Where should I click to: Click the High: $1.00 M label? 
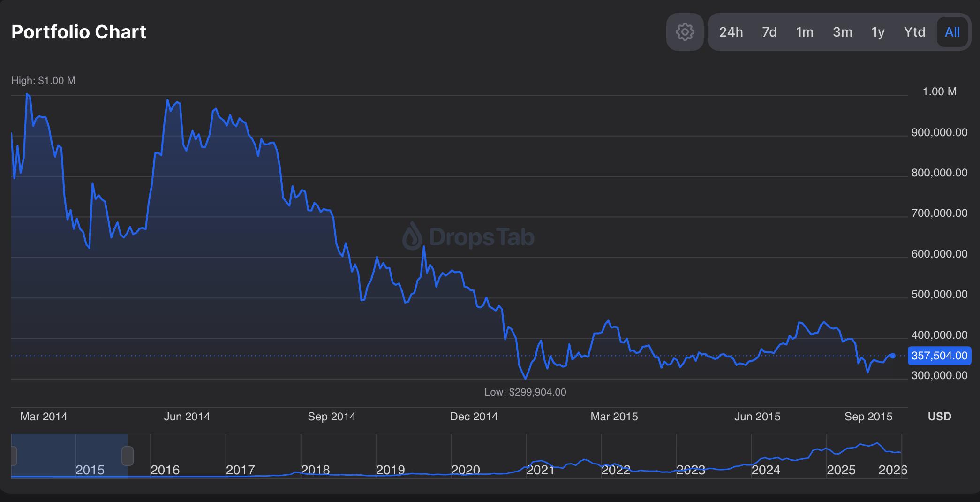[43, 81]
